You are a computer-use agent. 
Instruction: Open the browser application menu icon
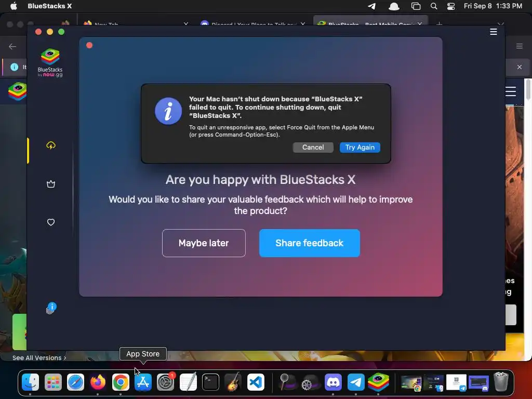[x=520, y=46]
